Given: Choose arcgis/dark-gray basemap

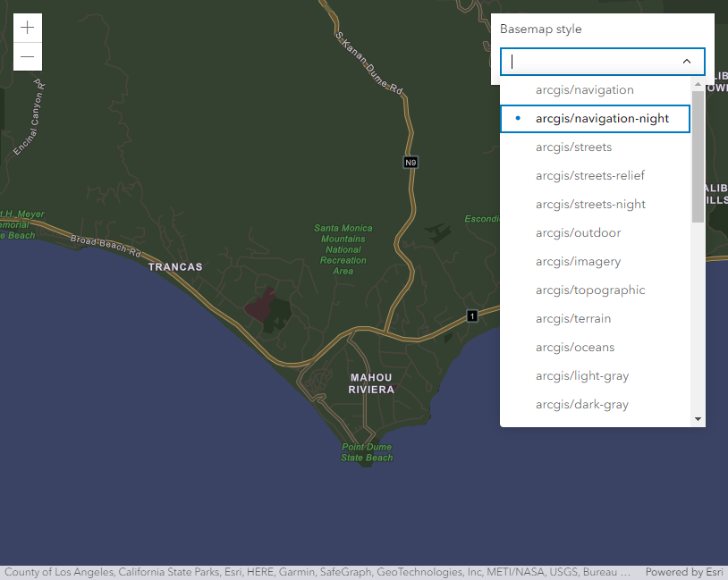Looking at the screenshot, I should [582, 405].
